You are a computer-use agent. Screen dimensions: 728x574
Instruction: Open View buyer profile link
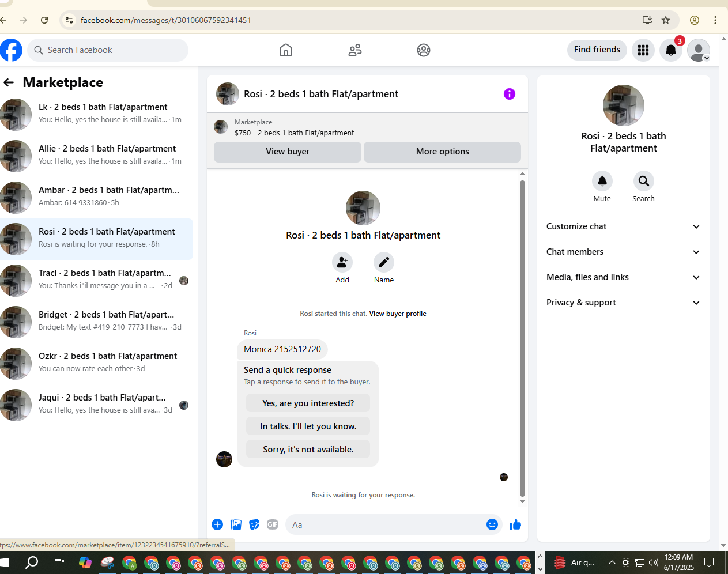point(398,314)
